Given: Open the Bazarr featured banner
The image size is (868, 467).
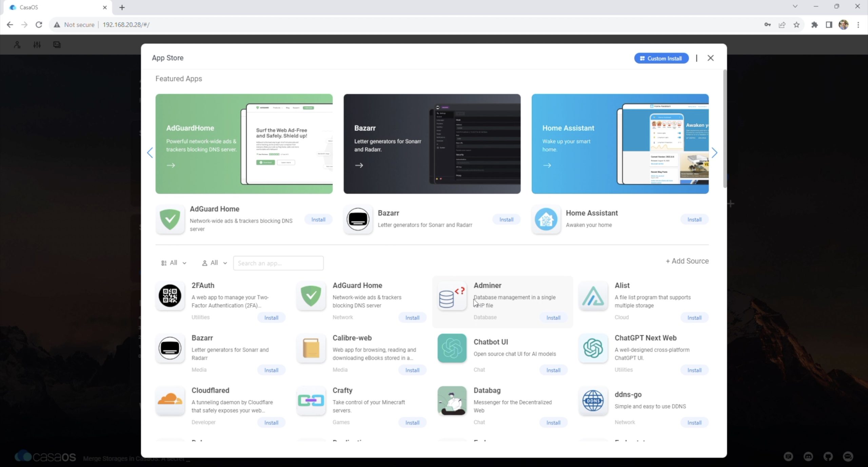Looking at the screenshot, I should click(432, 144).
